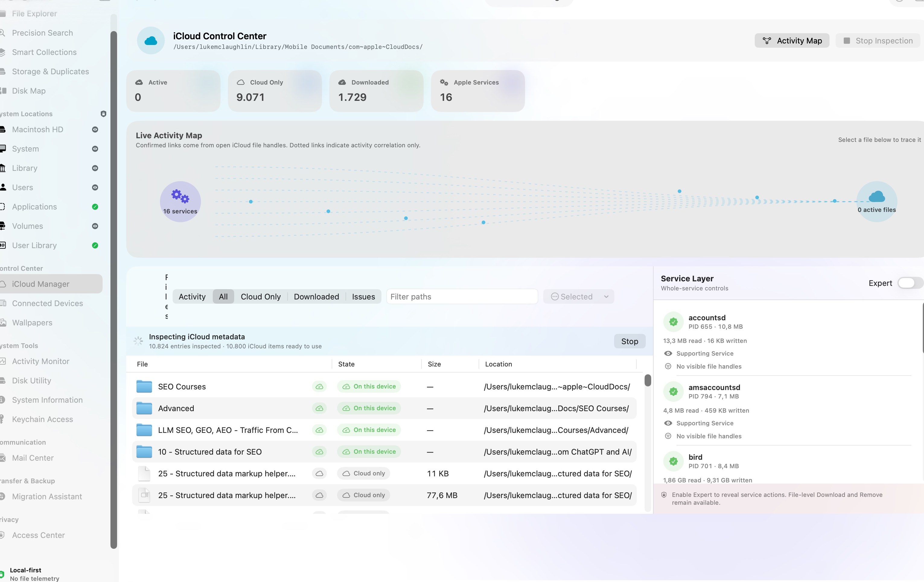The width and height of the screenshot is (924, 582).
Task: Switch to the Downloaded filter tab
Action: pyautogui.click(x=316, y=296)
